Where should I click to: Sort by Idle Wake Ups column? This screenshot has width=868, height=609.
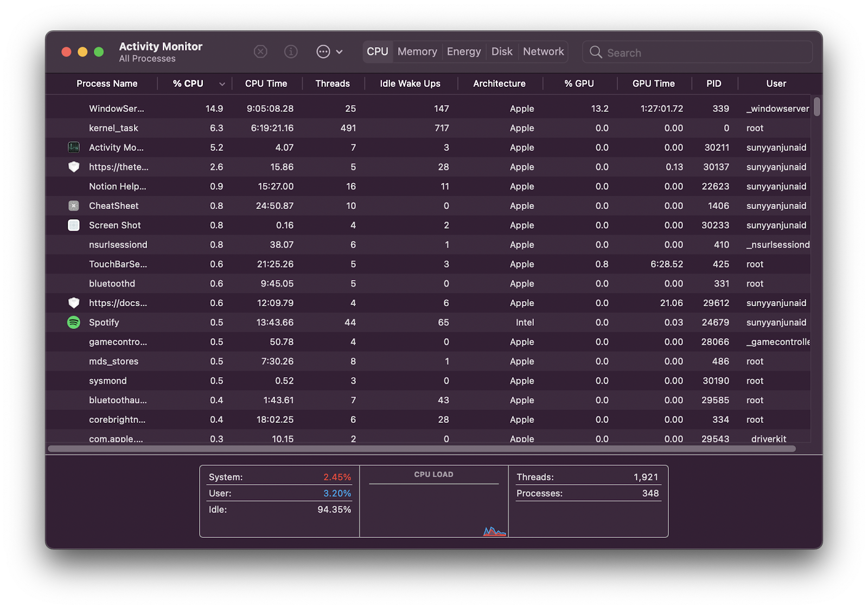[410, 84]
